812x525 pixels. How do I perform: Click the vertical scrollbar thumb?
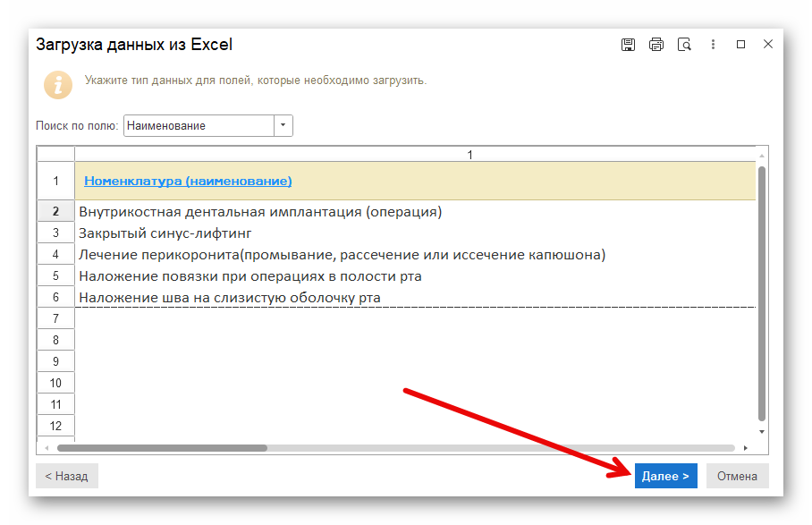pyautogui.click(x=761, y=293)
